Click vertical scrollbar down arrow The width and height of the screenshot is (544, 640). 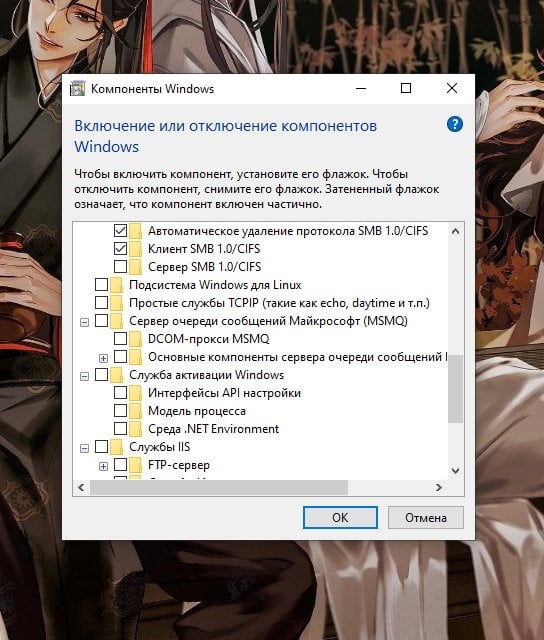pos(455,471)
